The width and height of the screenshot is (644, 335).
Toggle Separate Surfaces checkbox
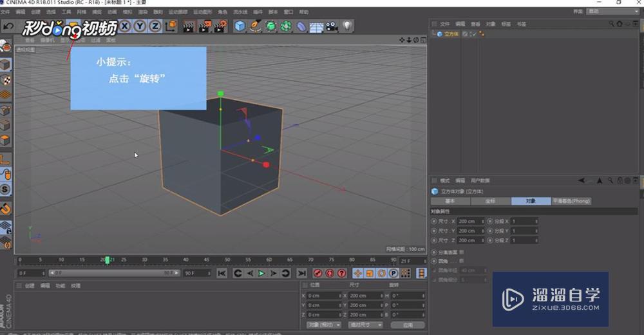462,252
